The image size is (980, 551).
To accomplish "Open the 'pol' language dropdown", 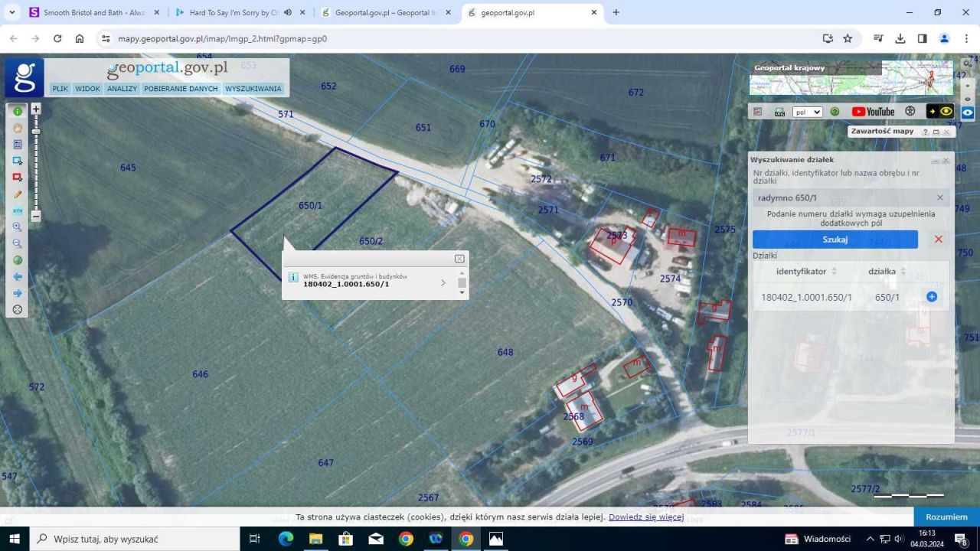I will (x=807, y=112).
